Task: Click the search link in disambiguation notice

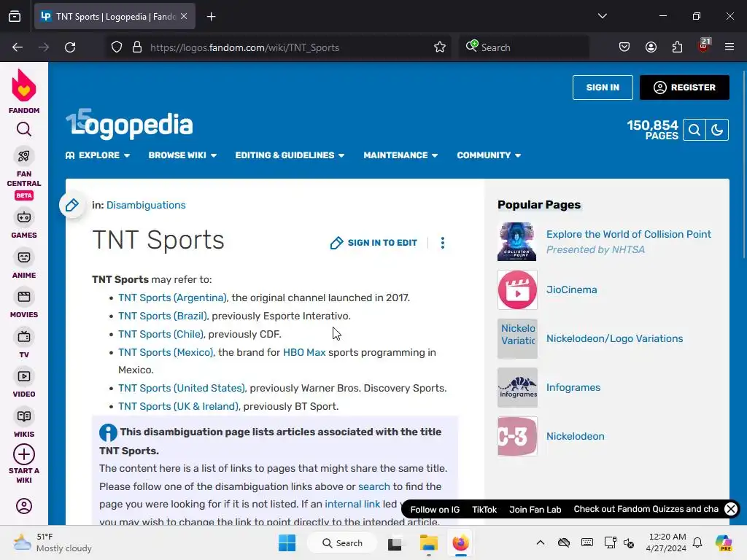Action: [374, 486]
